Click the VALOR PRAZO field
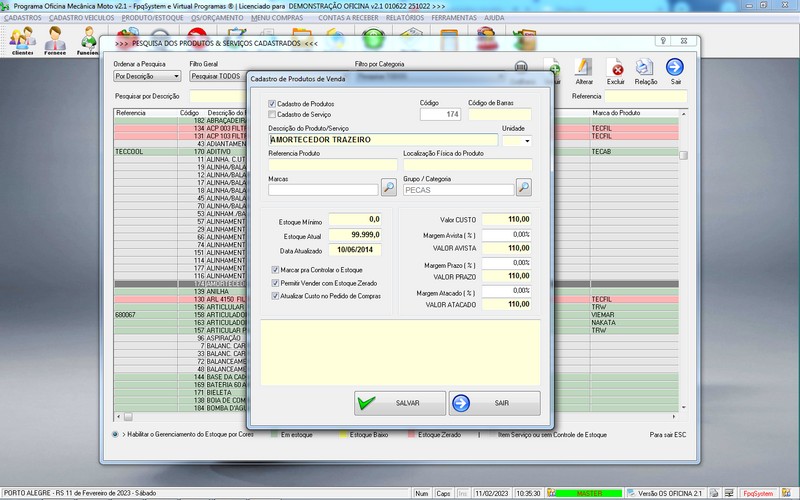This screenshot has height=500, width=800. [x=506, y=276]
